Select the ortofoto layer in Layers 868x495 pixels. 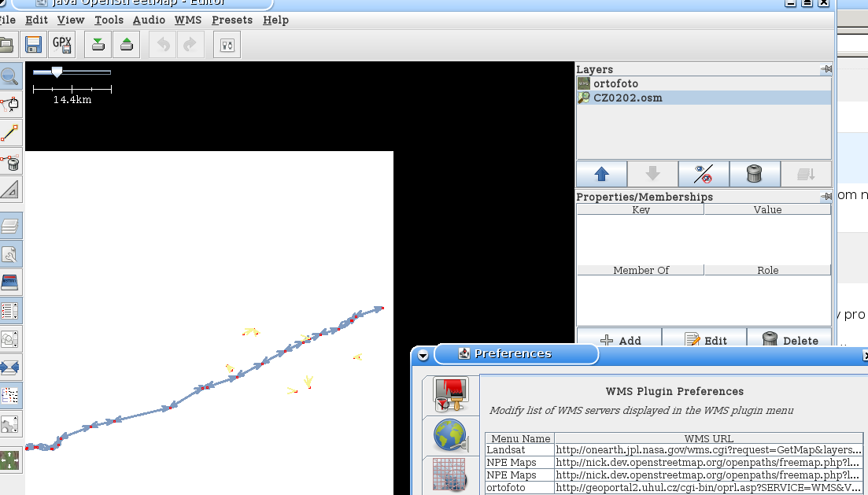[x=704, y=83]
